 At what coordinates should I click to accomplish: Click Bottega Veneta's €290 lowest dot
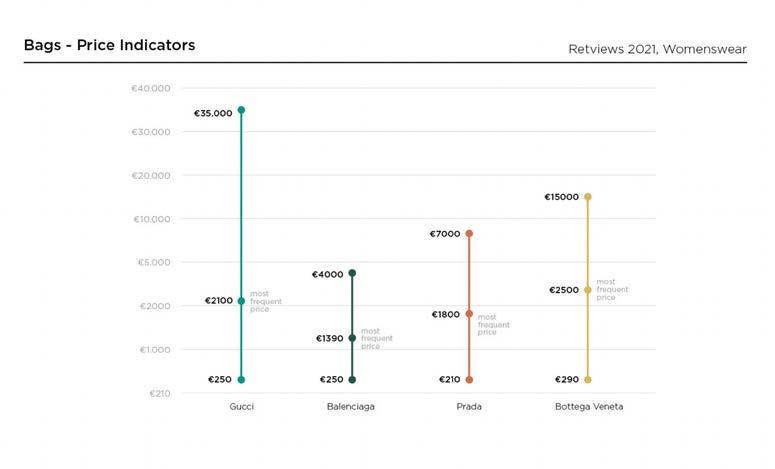pyautogui.click(x=588, y=380)
